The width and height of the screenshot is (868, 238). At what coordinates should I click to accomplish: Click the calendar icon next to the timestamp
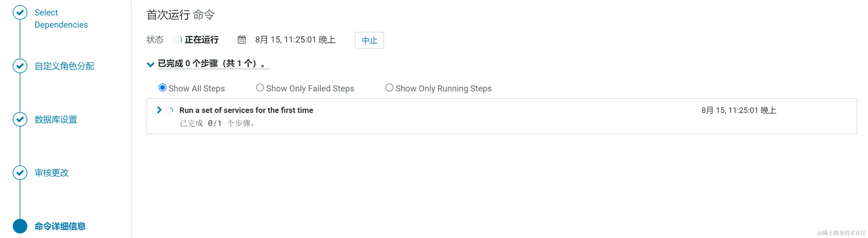tap(241, 39)
